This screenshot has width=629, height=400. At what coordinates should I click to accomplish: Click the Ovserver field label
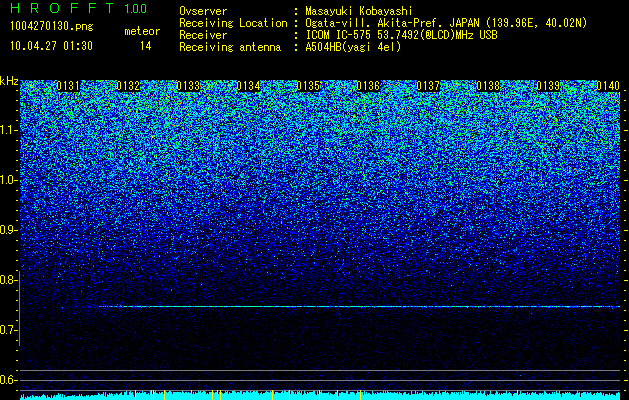[203, 11]
